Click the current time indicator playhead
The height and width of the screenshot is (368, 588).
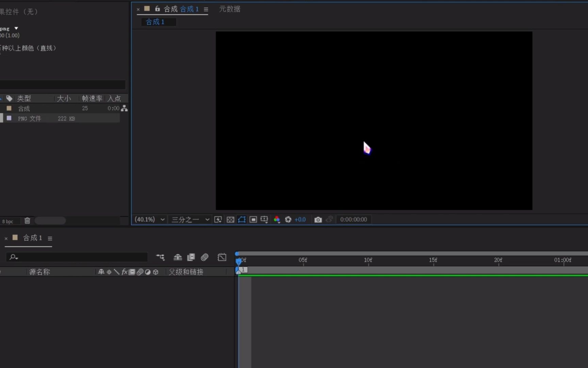(239, 262)
